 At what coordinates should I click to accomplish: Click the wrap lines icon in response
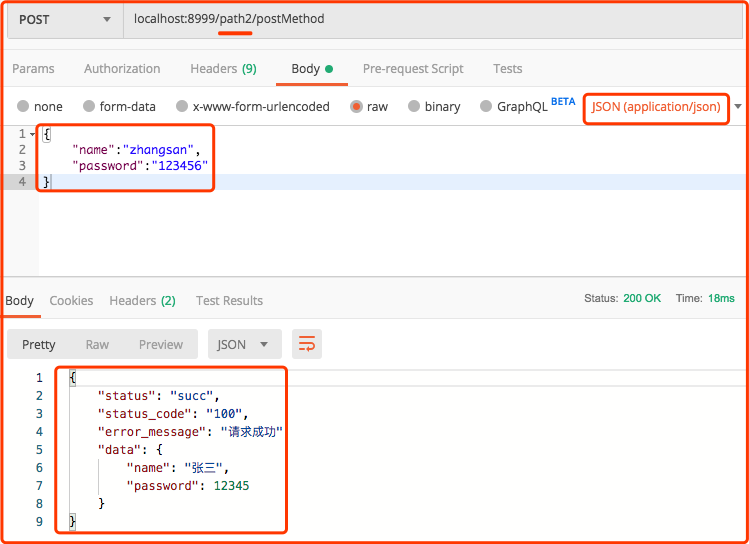point(307,344)
